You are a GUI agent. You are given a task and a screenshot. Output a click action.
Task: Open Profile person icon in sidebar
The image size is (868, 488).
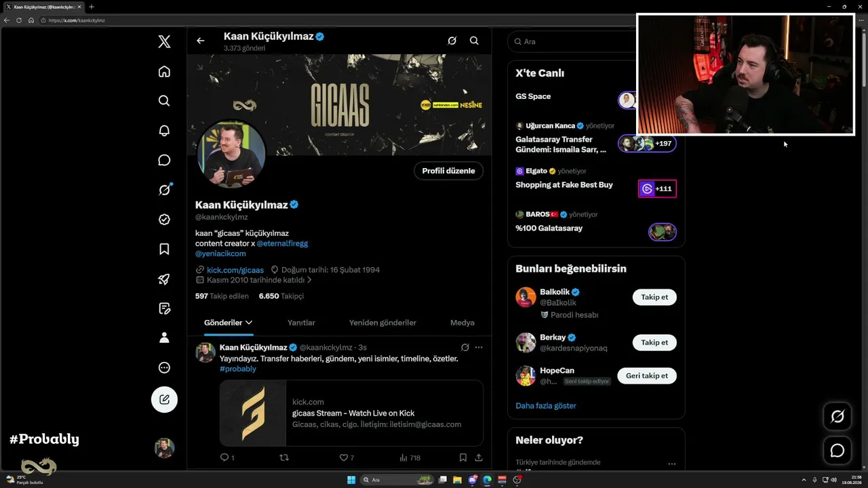click(164, 338)
